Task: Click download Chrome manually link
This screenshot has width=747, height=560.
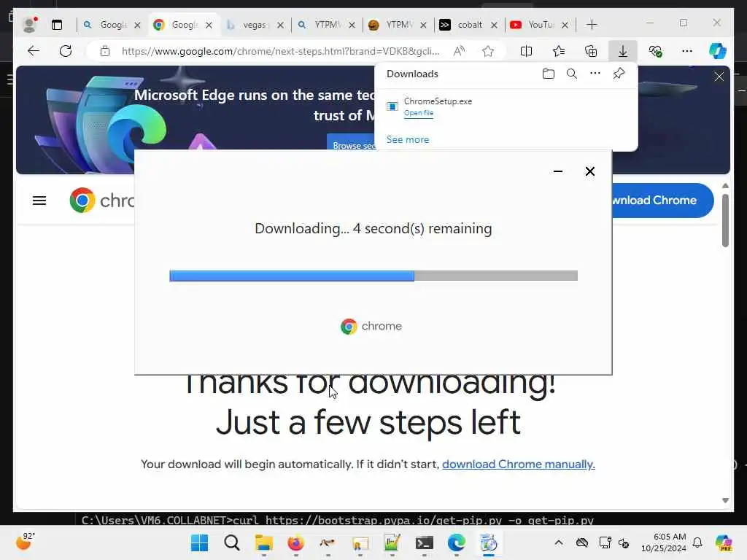Action: [x=519, y=464]
